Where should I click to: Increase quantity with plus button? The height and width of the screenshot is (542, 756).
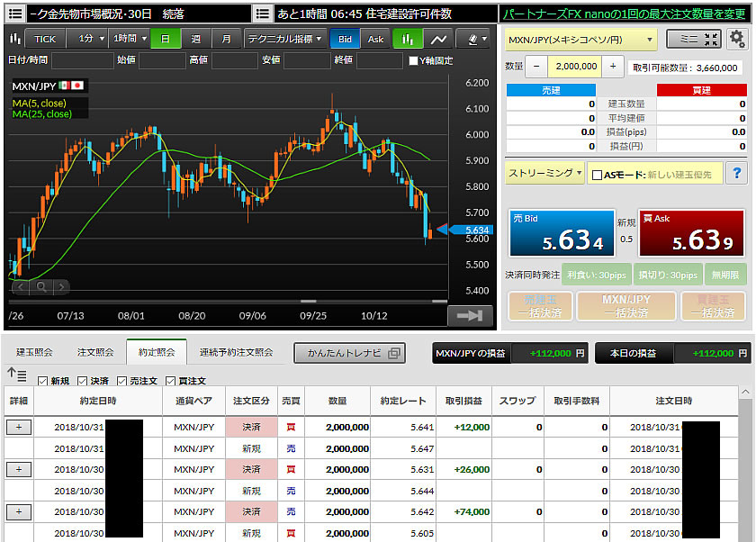(x=613, y=67)
